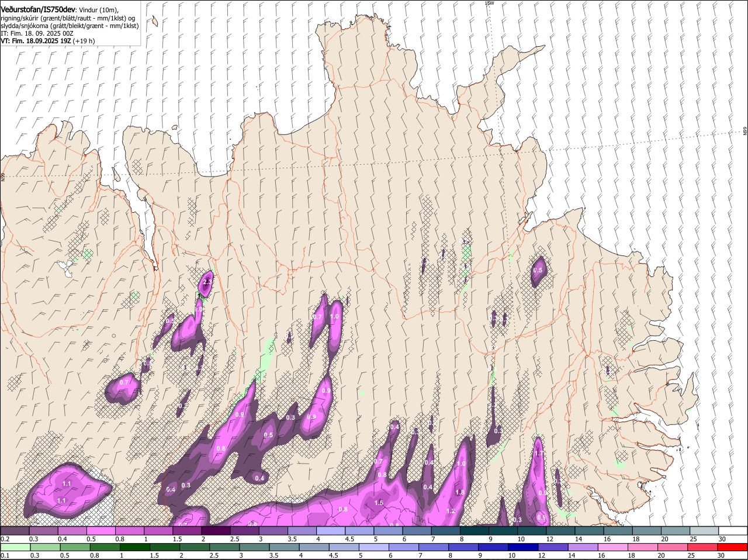The height and width of the screenshot is (560, 748).
Task: Click the N99 label on the right edge
Action: (x=745, y=132)
